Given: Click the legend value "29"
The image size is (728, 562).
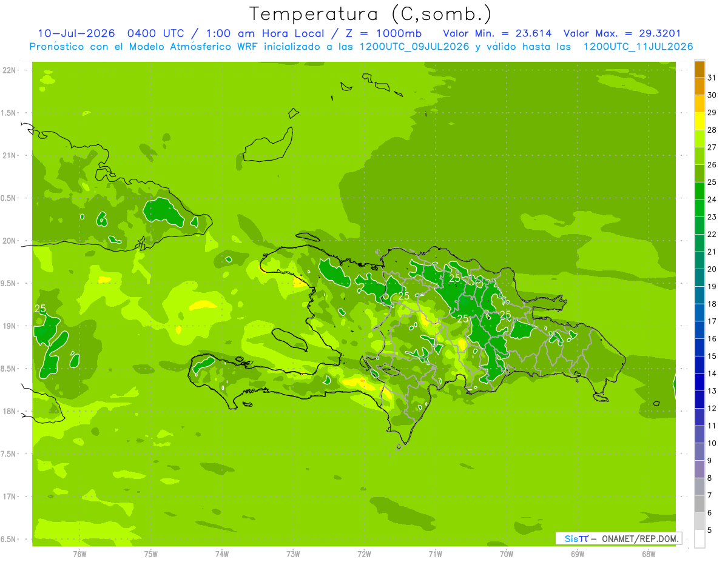Looking at the screenshot, I should [x=712, y=112].
